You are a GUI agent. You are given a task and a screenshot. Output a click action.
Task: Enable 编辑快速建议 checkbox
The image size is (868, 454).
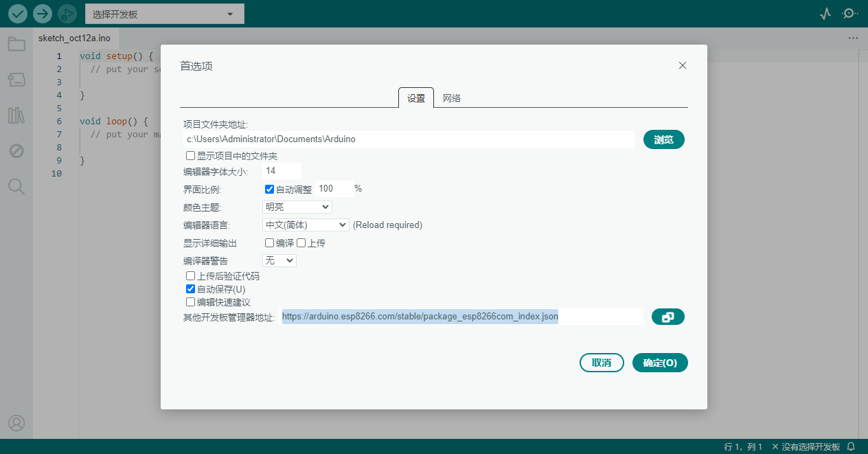pyautogui.click(x=190, y=302)
